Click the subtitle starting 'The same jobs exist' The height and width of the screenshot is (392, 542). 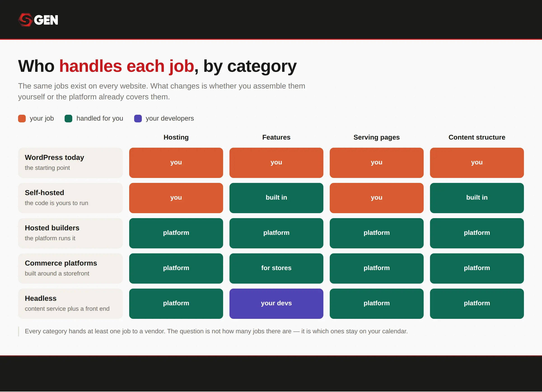[162, 91]
